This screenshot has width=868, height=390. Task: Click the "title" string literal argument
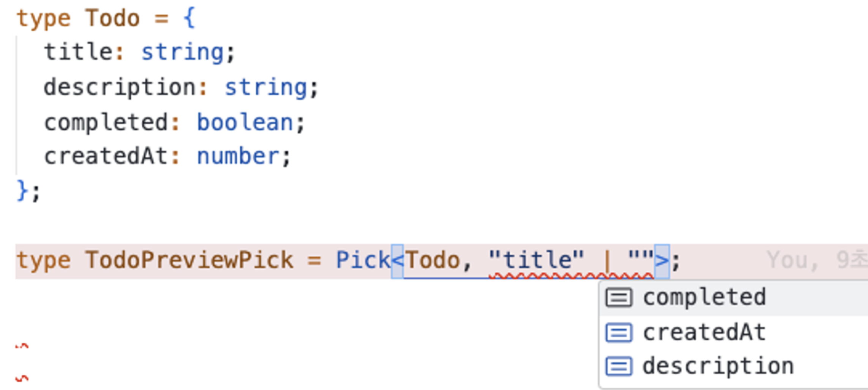(x=537, y=259)
